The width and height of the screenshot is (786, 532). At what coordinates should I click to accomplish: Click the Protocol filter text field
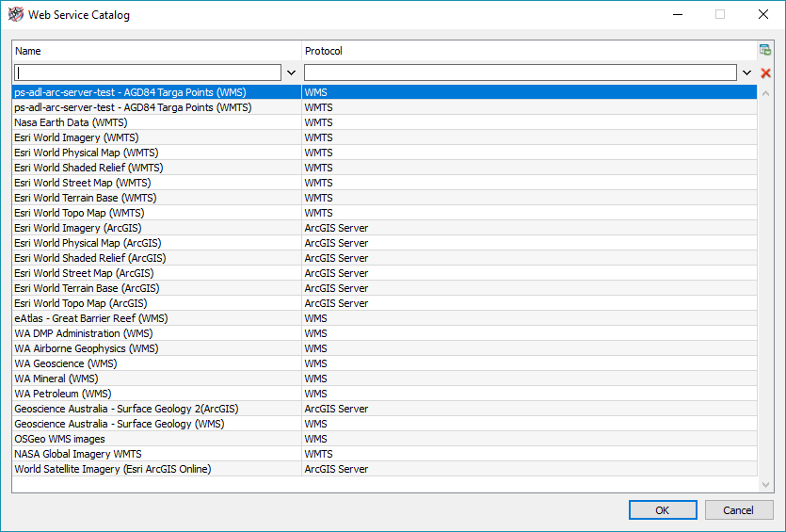(x=520, y=73)
